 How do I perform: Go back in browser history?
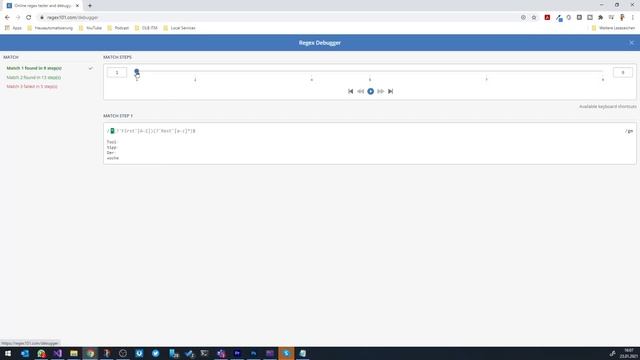[x=7, y=18]
